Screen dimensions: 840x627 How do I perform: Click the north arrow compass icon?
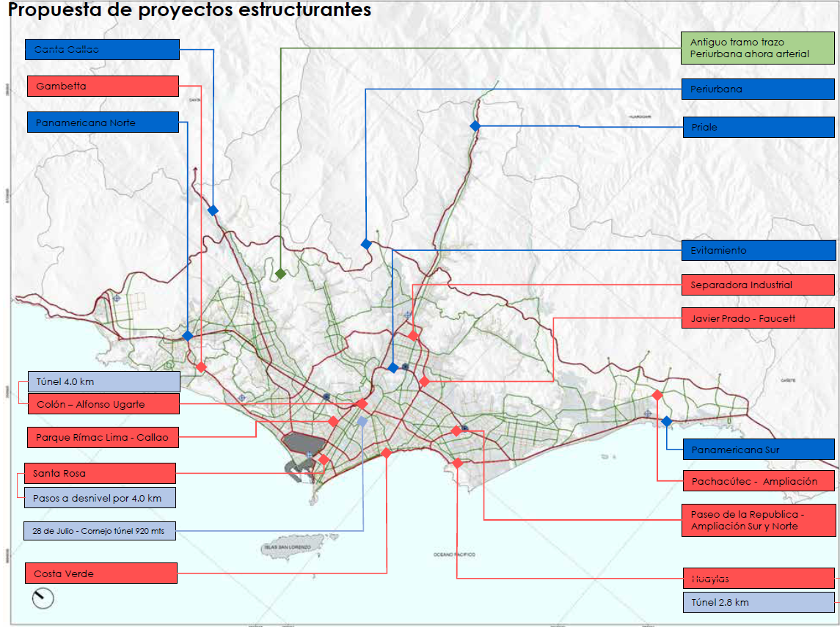coord(43,598)
